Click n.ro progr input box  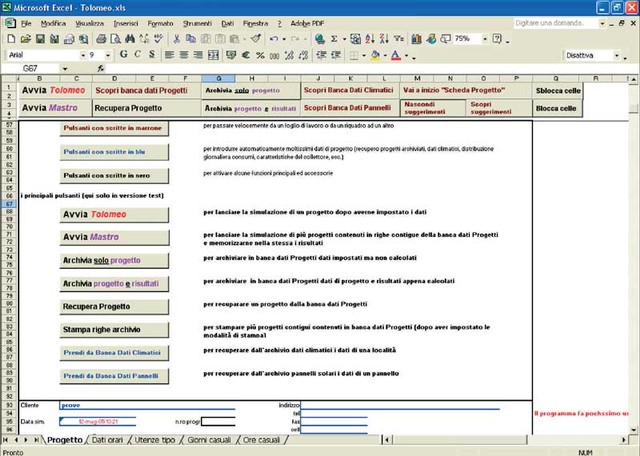pos(218,421)
